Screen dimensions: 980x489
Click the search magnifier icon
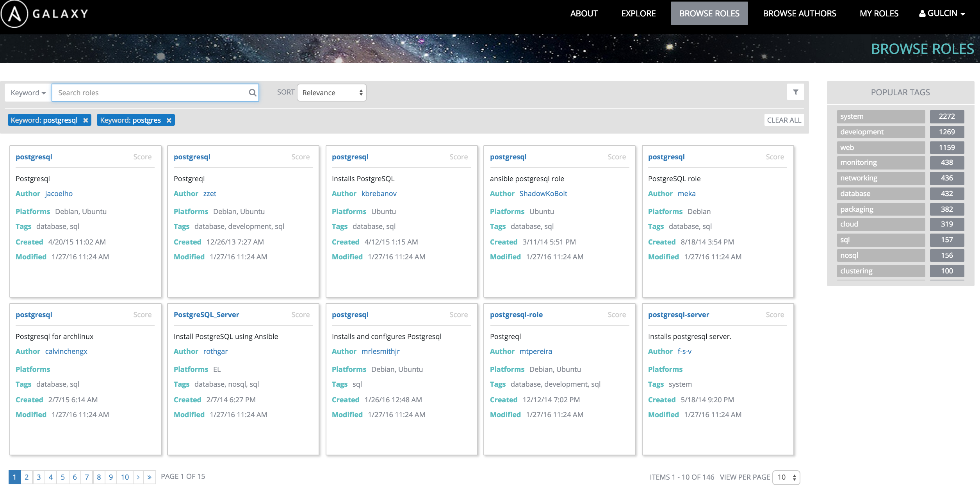click(252, 93)
